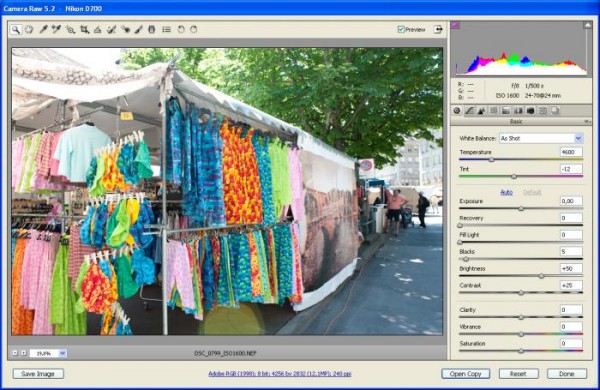Click the Contrast slider handle
Image resolution: width=600 pixels, height=390 pixels.
tap(521, 293)
